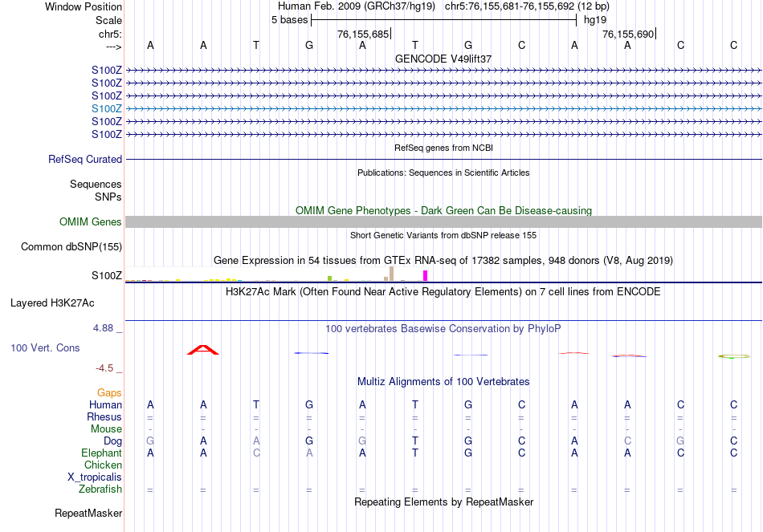Select the Scale track label

pos(108,20)
